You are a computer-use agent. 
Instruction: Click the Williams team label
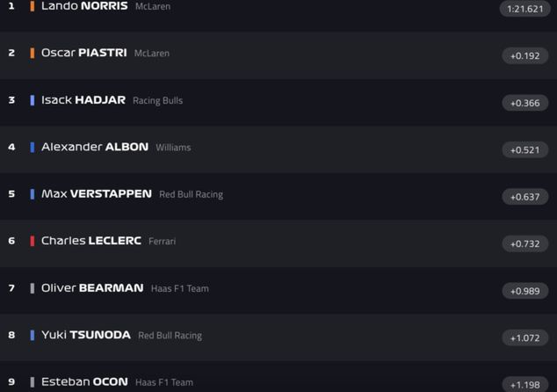(x=173, y=148)
